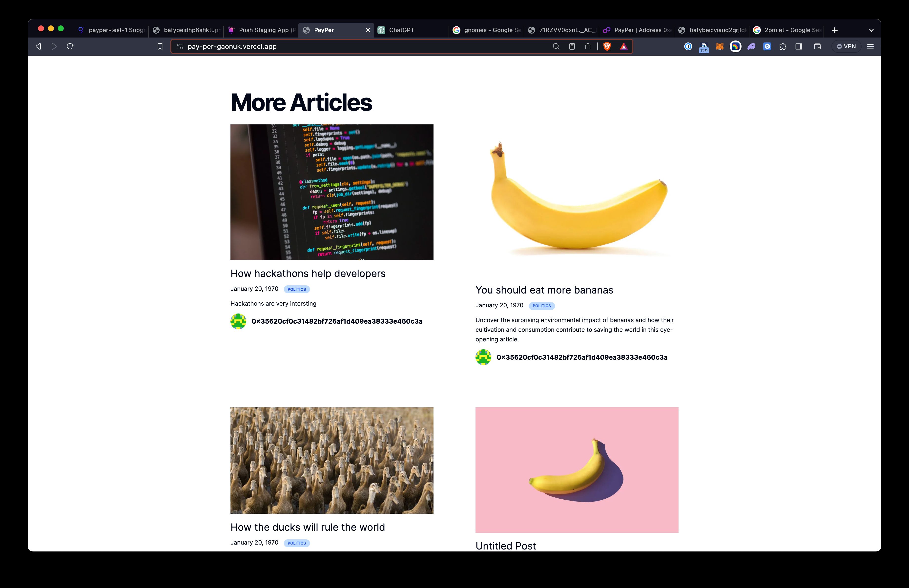Open the Brave Wallet icon
The image size is (909, 588).
pyautogui.click(x=817, y=47)
